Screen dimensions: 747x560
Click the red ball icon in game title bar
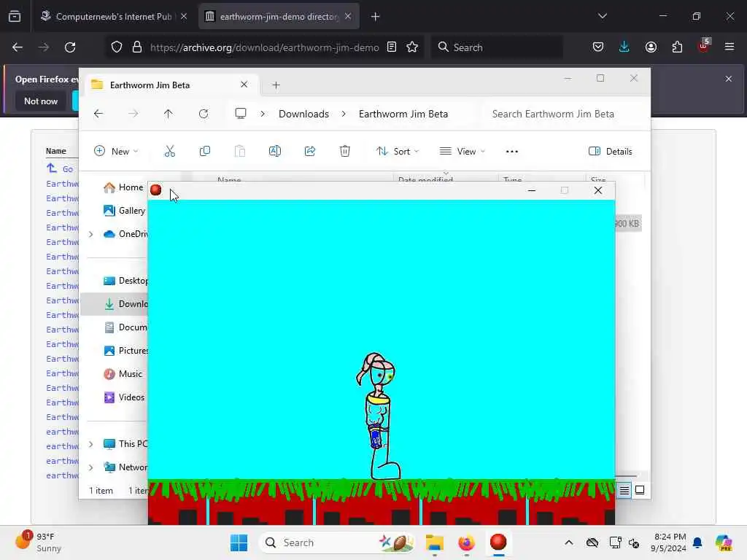tap(156, 190)
